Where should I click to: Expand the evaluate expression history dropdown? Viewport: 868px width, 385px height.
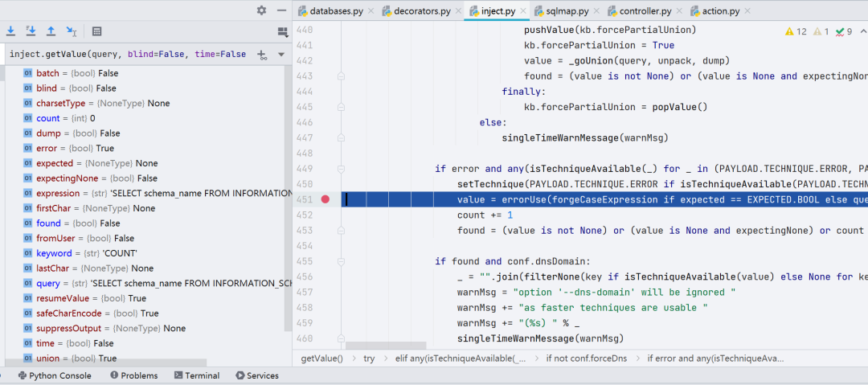click(x=280, y=55)
